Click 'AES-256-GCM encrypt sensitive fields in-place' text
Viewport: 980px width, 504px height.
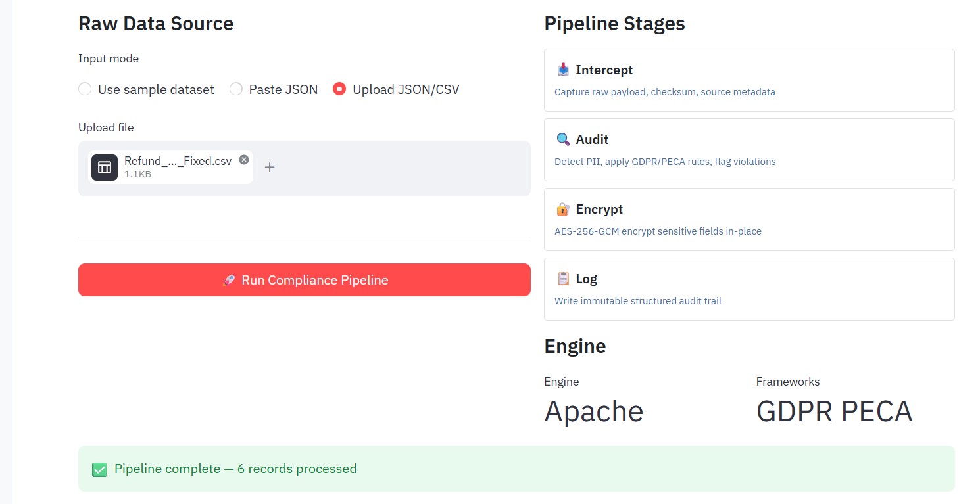[658, 231]
